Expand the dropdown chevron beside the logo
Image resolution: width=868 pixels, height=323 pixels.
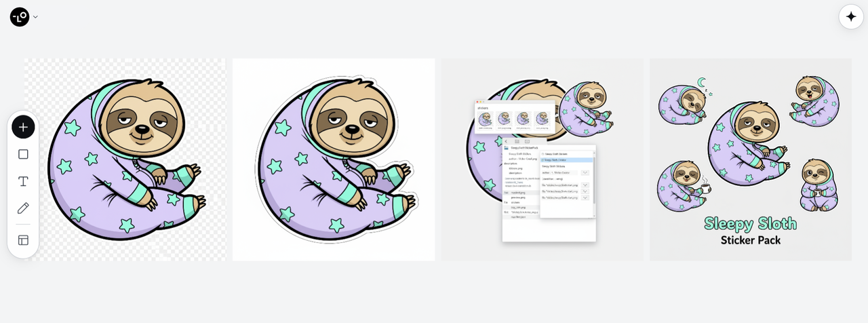(35, 17)
